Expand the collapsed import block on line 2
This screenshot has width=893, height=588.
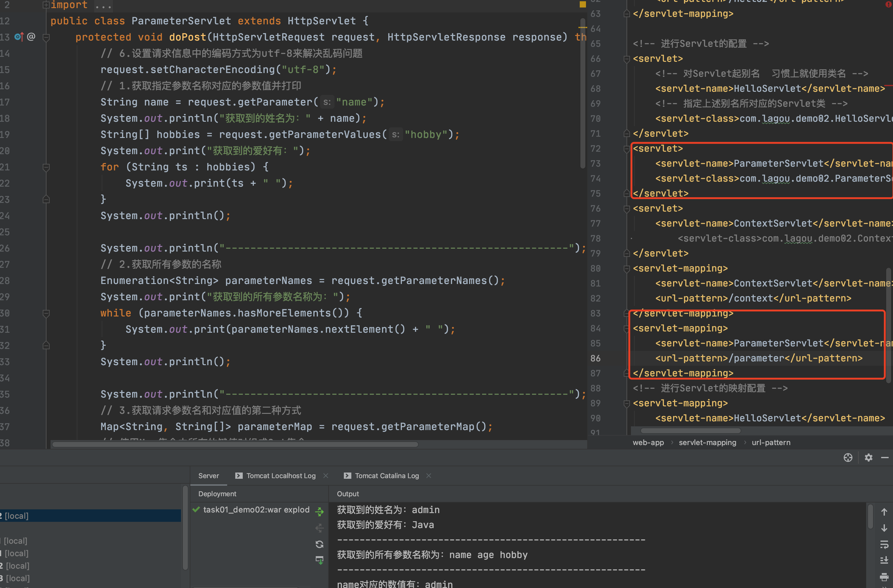click(46, 5)
